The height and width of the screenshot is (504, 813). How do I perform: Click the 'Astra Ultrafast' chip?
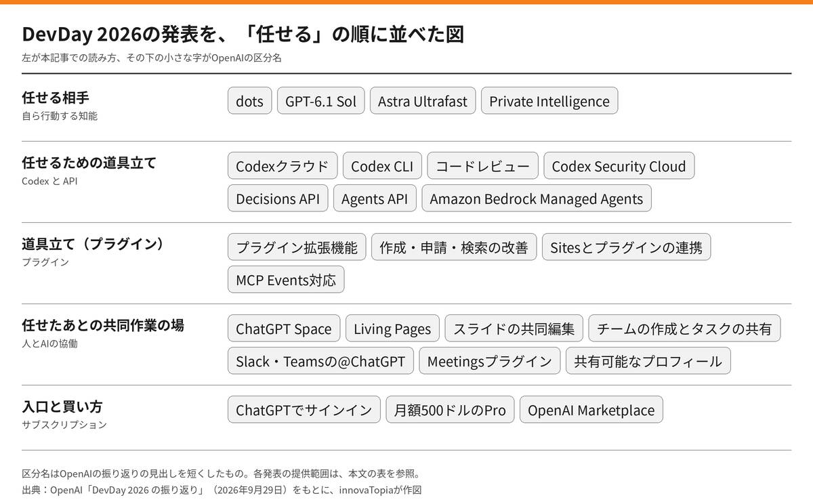(423, 101)
